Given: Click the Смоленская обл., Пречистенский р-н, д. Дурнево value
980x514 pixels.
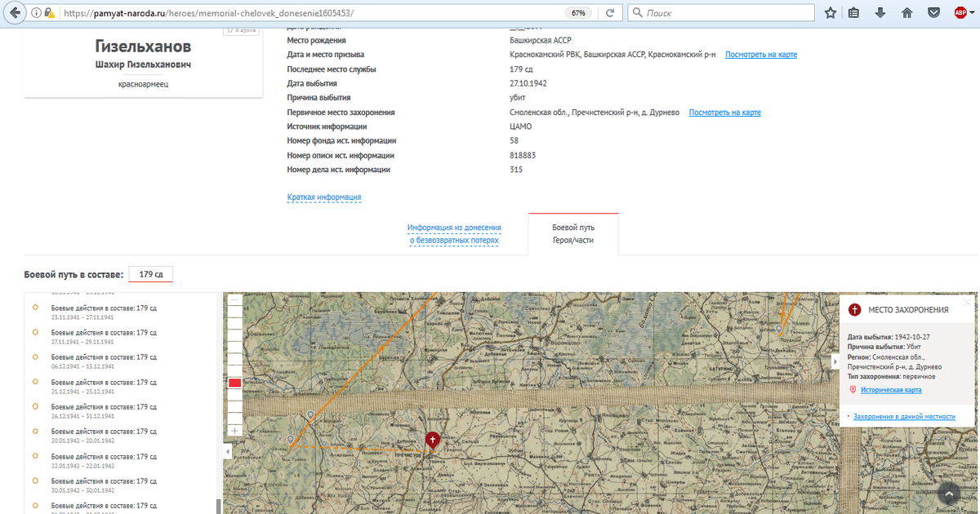Looking at the screenshot, I should coord(595,113).
